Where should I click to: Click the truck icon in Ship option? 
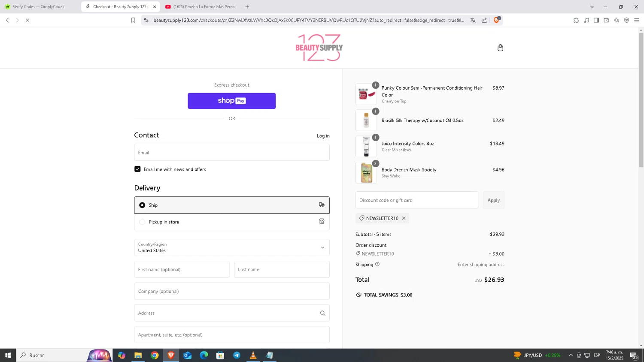pos(322,205)
